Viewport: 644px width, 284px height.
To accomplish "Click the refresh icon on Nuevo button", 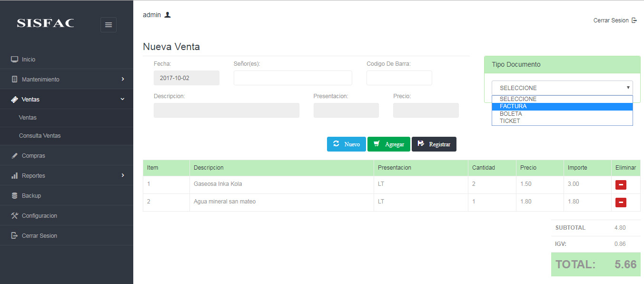I will point(337,144).
